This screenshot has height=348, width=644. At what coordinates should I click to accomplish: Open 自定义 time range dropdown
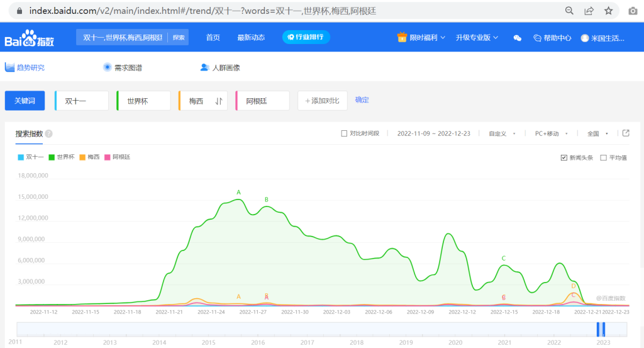tap(502, 133)
